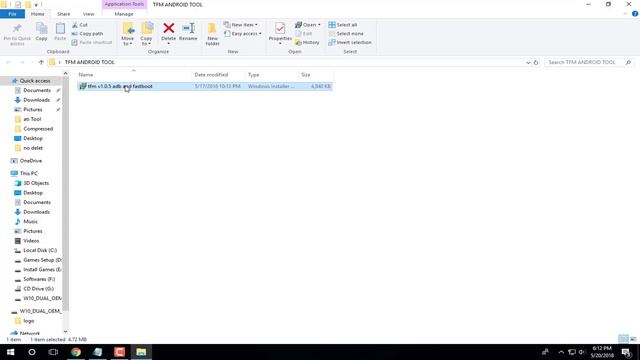
Task: Select OneDrive in navigation pane
Action: tap(31, 161)
